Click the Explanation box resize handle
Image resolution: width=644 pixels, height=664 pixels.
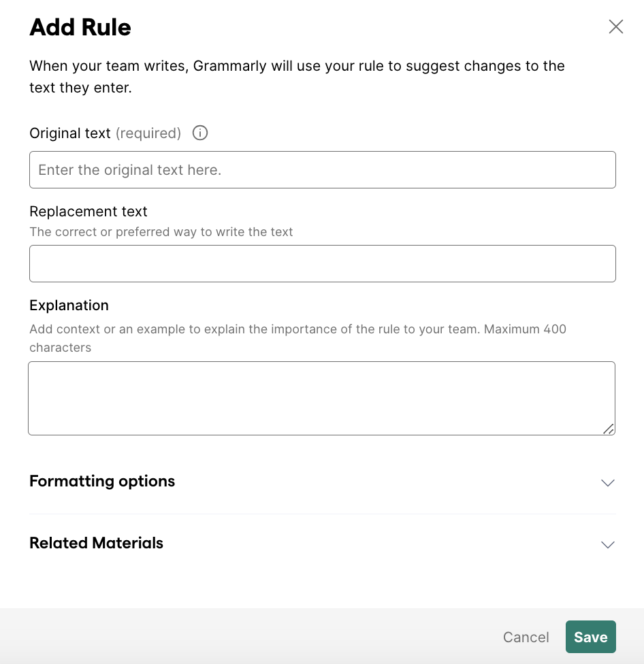click(608, 429)
